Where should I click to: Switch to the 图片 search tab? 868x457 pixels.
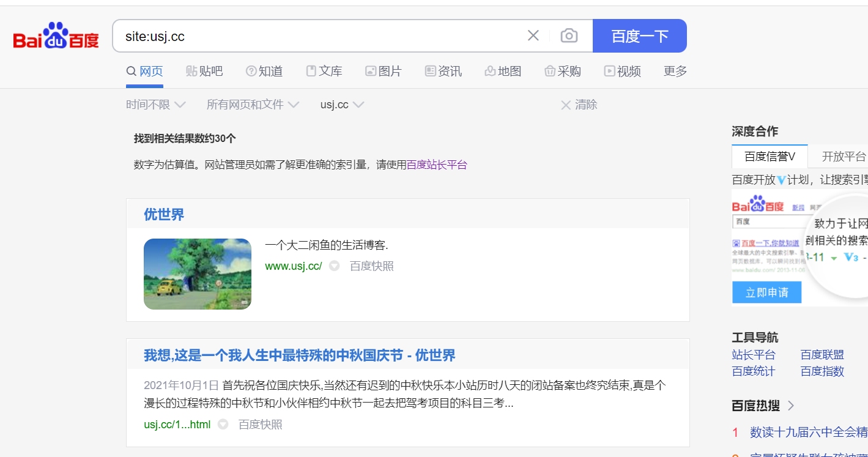(383, 72)
